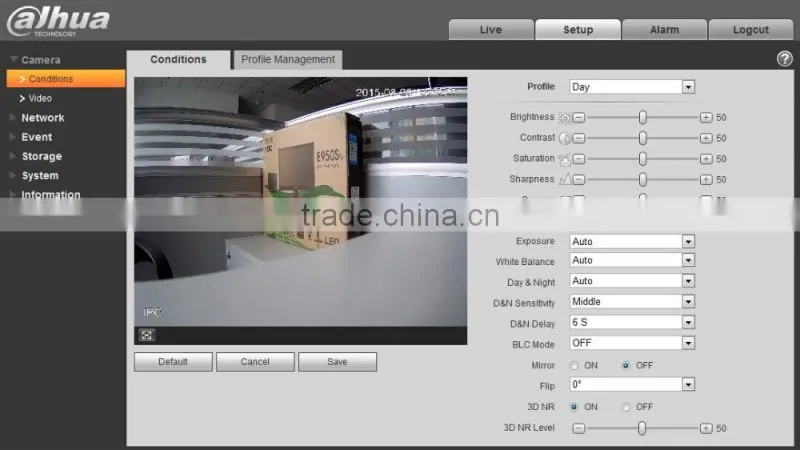Open the Day & Night dropdown
Image resolution: width=800 pixels, height=450 pixels.
(x=632, y=281)
